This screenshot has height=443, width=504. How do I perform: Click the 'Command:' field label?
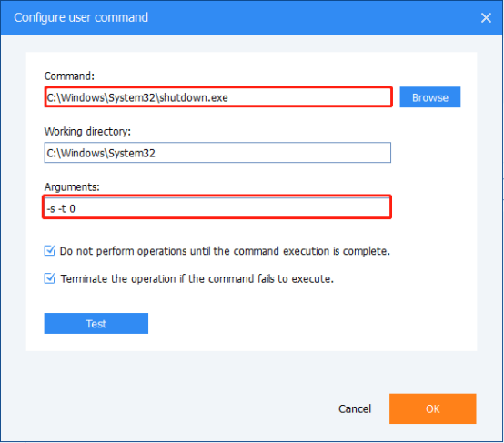tap(69, 76)
